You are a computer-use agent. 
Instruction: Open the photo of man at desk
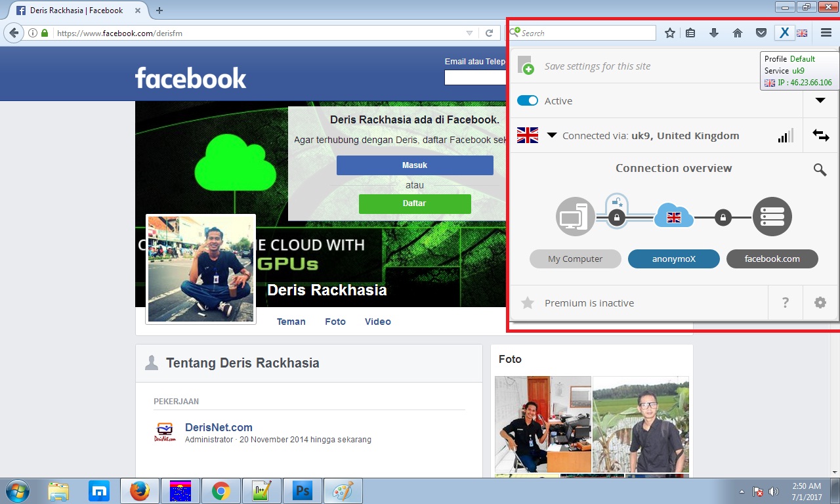[x=543, y=425]
